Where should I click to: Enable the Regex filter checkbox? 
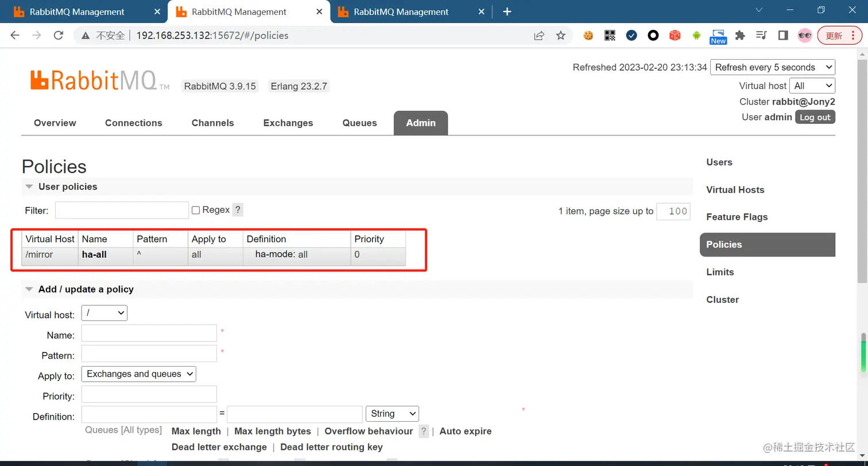tap(196, 211)
